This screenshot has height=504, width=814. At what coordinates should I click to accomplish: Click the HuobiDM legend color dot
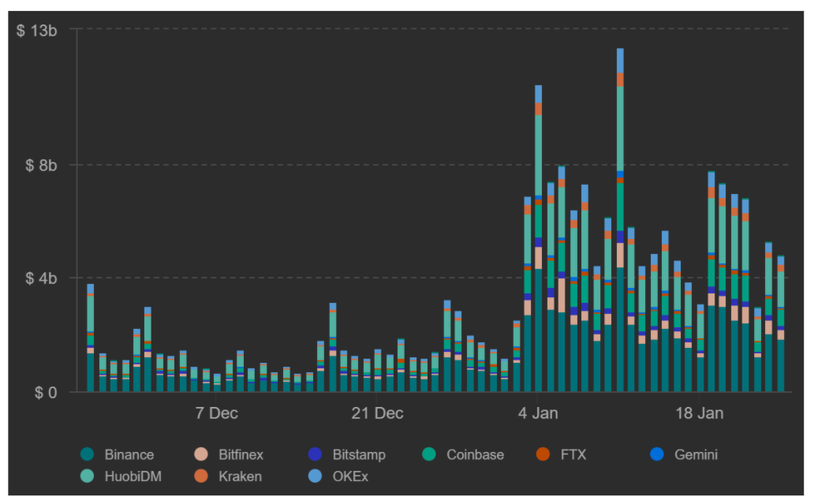click(88, 476)
